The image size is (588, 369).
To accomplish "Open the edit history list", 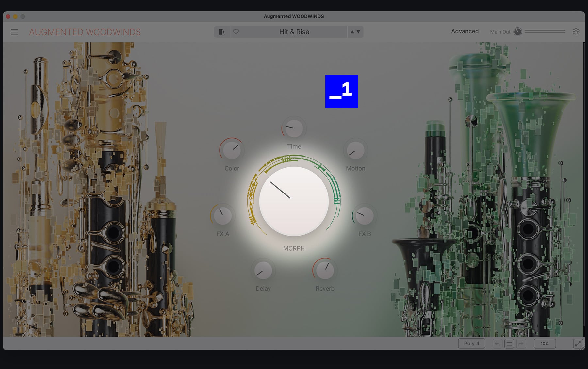I will point(509,344).
